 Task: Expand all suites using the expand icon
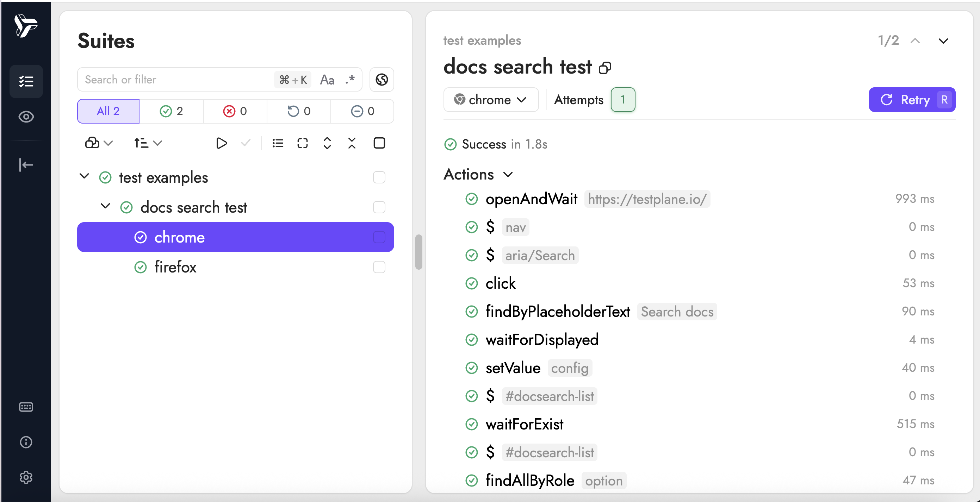tap(327, 143)
